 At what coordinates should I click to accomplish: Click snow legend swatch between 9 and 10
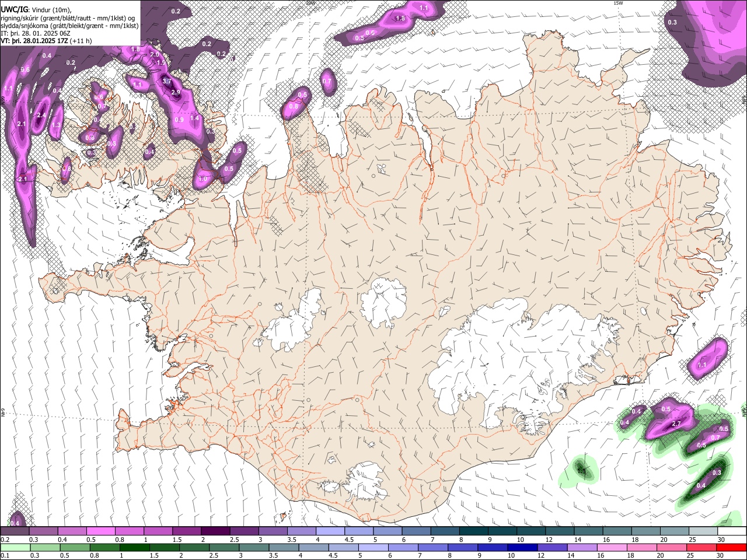pyautogui.click(x=502, y=531)
